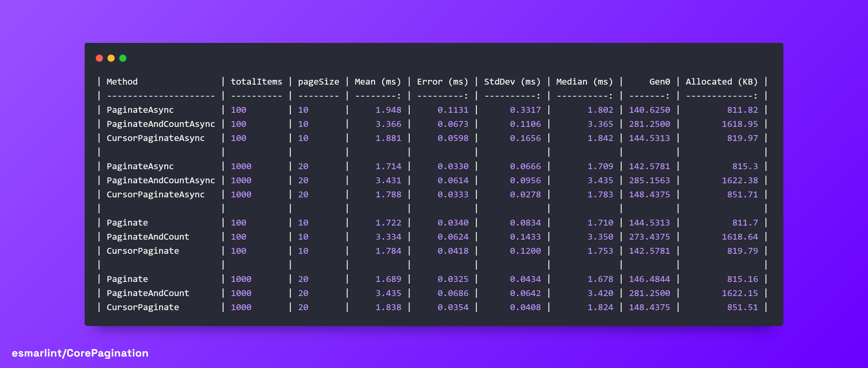868x368 pixels.
Task: Click the StdDev value 0.0278
Action: [x=525, y=195]
